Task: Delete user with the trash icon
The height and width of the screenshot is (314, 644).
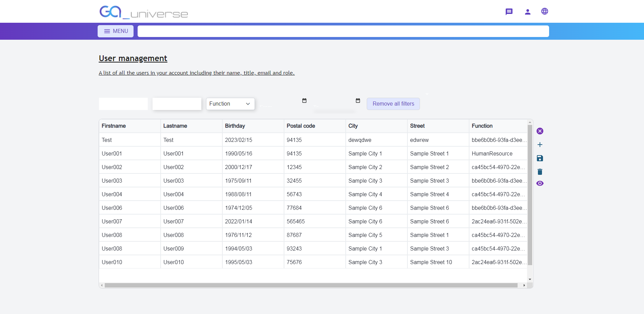Action: point(540,172)
